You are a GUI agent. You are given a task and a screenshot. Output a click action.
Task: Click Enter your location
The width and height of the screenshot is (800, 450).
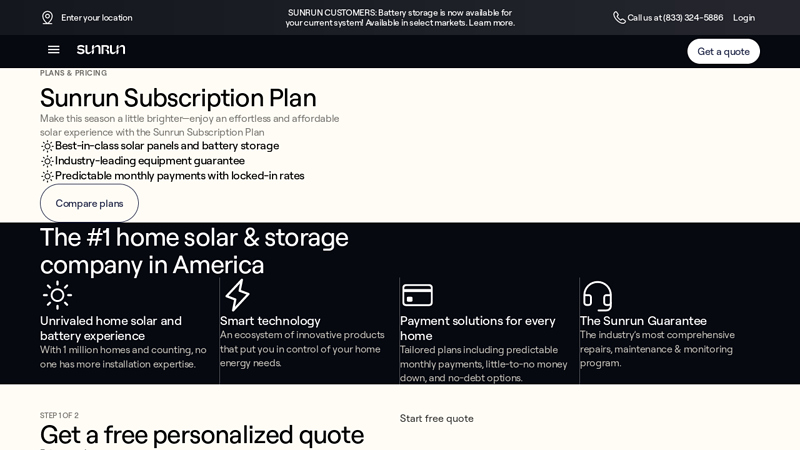[x=96, y=17]
